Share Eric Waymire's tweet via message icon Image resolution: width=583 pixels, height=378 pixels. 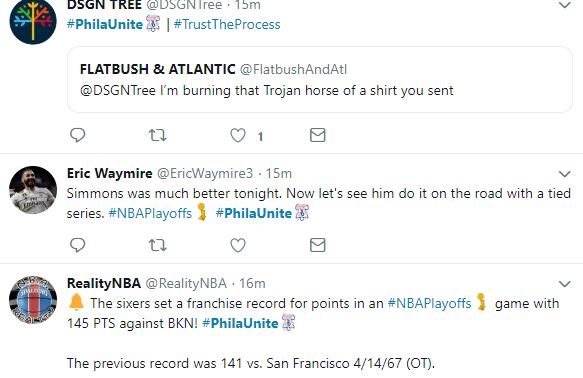[x=318, y=245]
